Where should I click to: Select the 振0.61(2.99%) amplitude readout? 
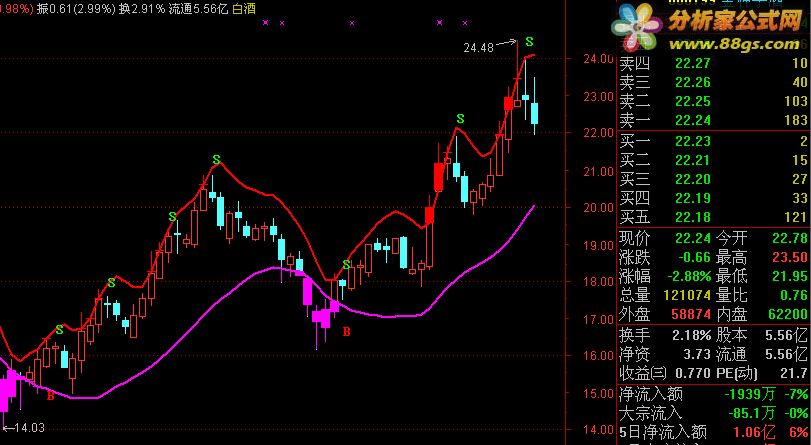tap(76, 9)
